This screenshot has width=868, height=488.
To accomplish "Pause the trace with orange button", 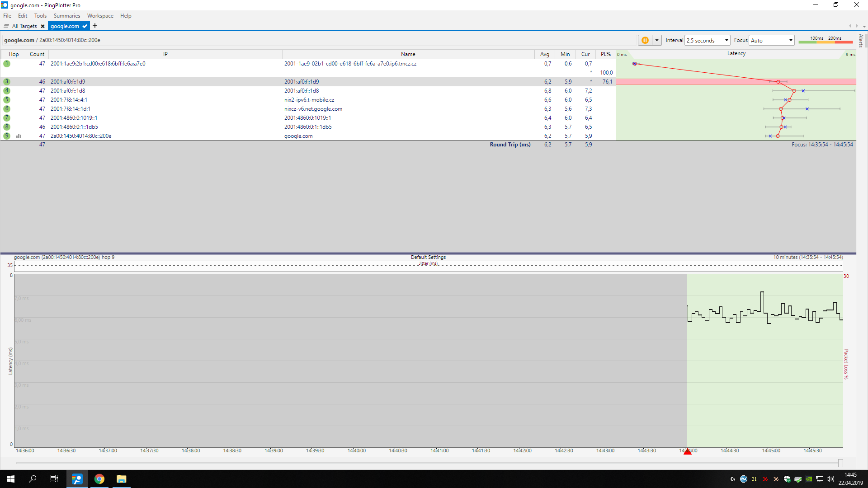I will tap(645, 40).
